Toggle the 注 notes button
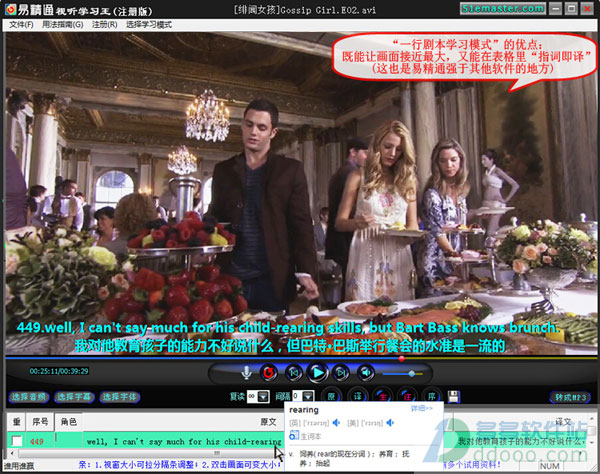The width and height of the screenshot is (600, 474). pyautogui.click(x=407, y=396)
